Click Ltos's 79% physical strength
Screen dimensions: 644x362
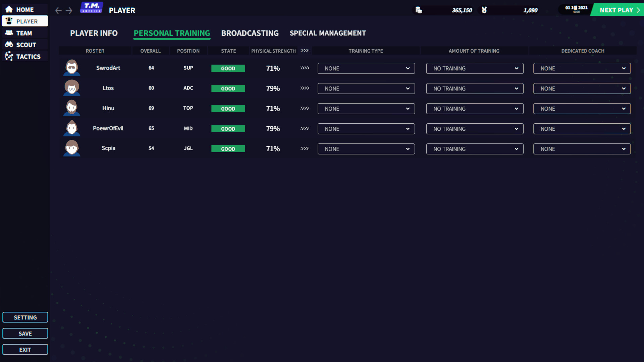pos(273,88)
